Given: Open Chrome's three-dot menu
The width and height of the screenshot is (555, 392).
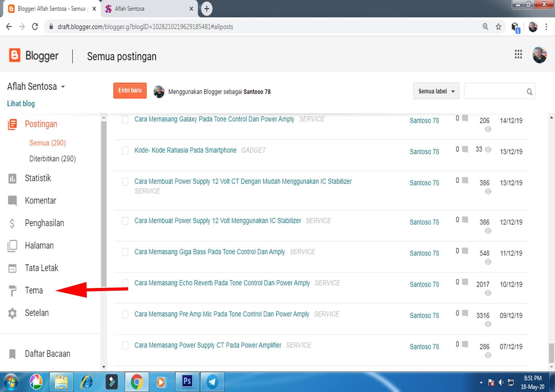Looking at the screenshot, I should tap(546, 27).
